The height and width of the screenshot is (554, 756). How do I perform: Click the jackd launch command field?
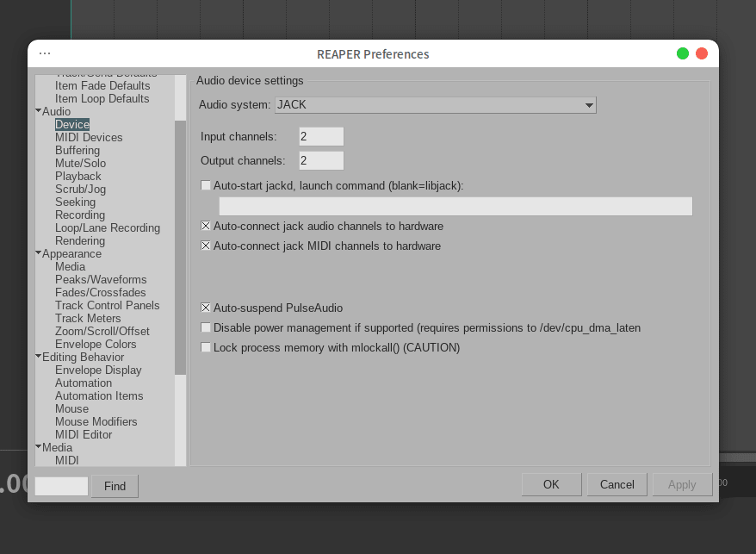point(455,206)
